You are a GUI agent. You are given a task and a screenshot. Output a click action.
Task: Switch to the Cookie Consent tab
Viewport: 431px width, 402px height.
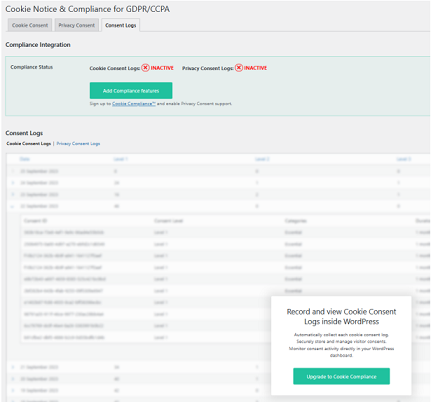[30, 25]
